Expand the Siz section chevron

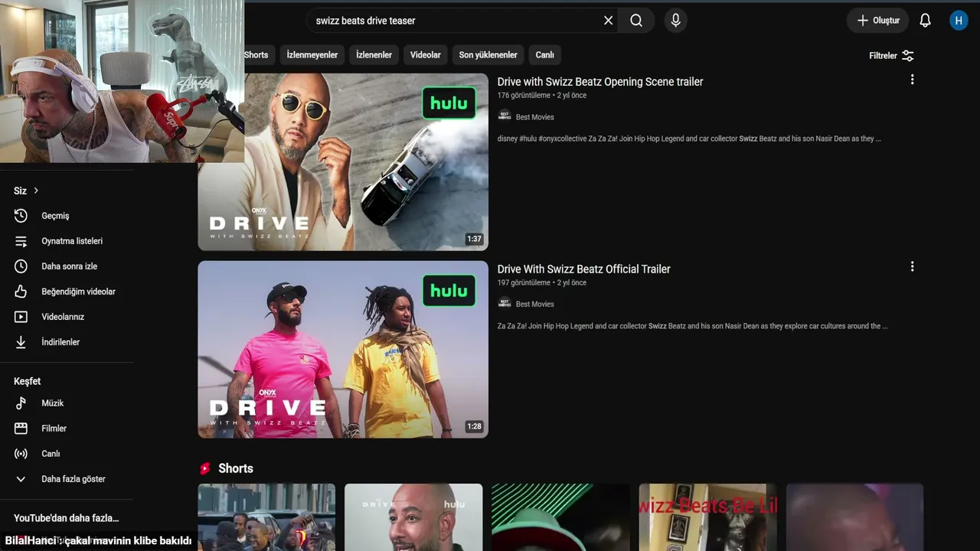(x=35, y=191)
